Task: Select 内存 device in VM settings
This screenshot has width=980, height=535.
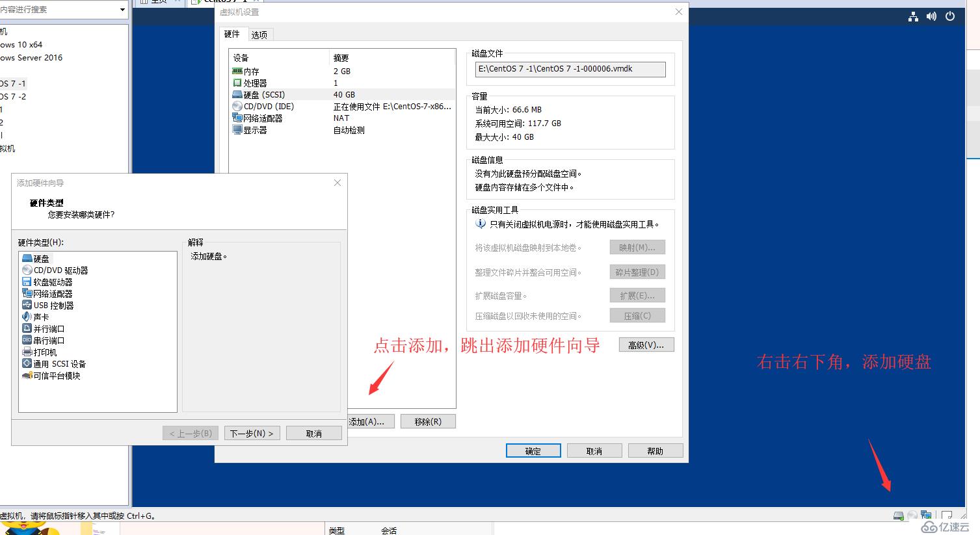Action: (x=246, y=72)
